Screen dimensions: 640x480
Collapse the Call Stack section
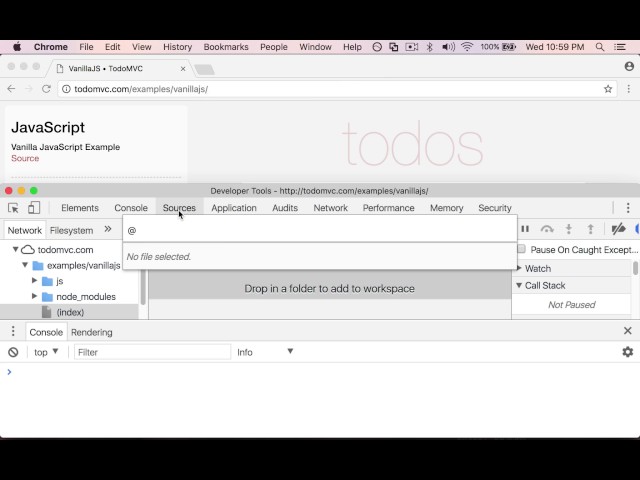click(519, 285)
